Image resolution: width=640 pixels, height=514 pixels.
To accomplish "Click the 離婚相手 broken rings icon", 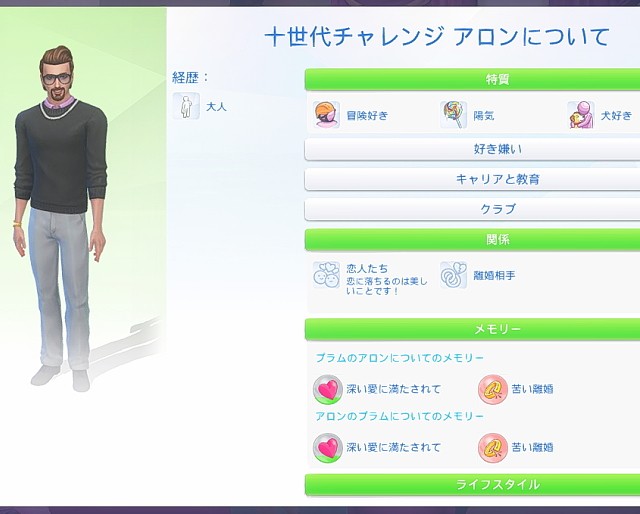I will [x=453, y=275].
